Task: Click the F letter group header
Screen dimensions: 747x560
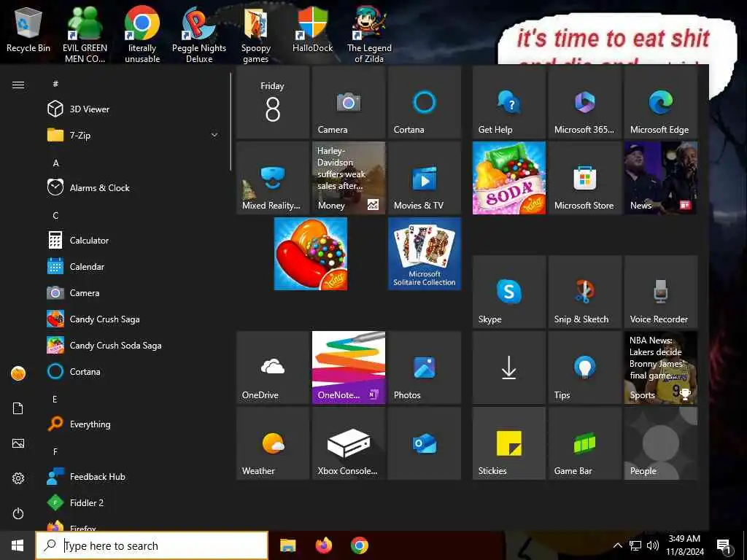Action: 55,451
